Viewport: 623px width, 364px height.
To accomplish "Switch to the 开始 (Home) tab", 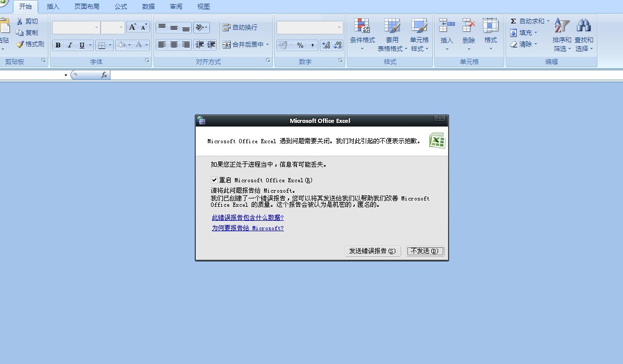I will [x=26, y=7].
